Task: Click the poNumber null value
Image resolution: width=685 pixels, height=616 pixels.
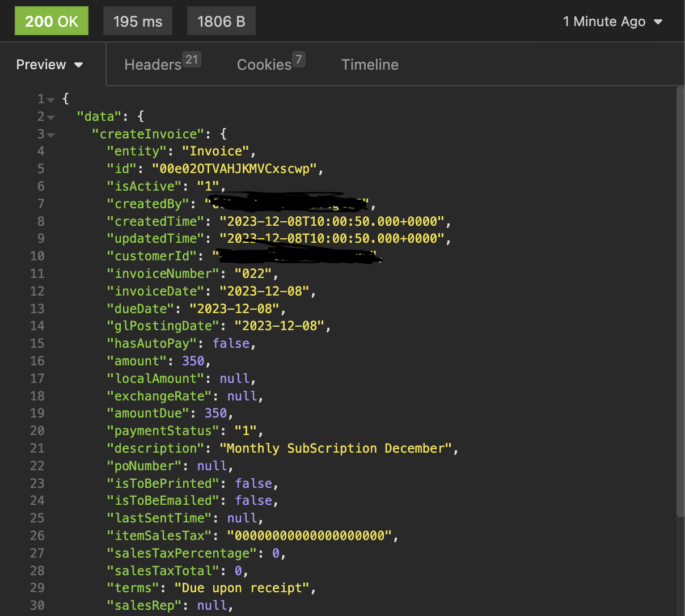Action: click(x=212, y=466)
